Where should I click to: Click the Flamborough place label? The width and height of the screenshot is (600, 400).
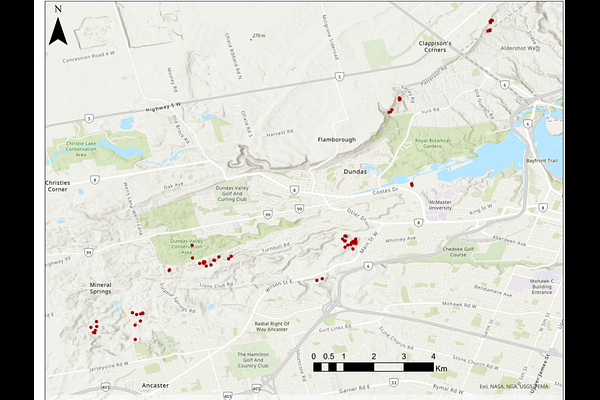click(337, 139)
